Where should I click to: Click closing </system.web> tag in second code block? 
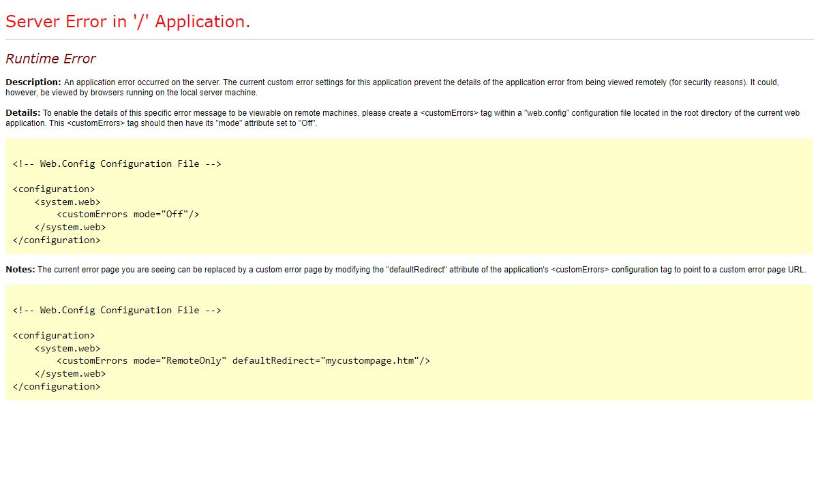(x=70, y=373)
